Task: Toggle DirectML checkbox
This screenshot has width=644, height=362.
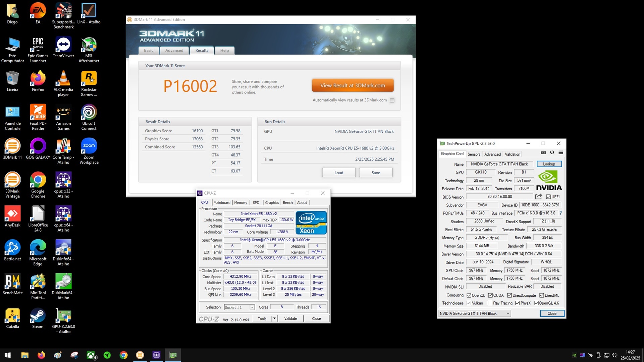Action: click(x=542, y=295)
